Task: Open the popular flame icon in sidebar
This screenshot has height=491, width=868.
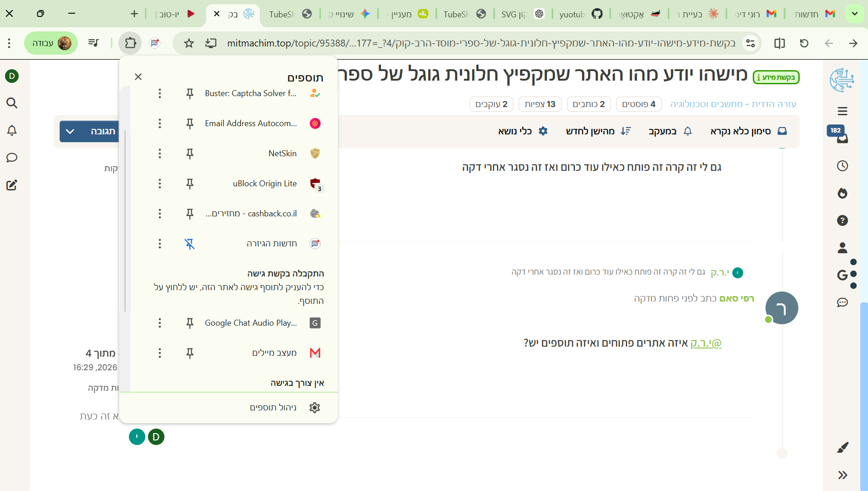Action: [842, 193]
